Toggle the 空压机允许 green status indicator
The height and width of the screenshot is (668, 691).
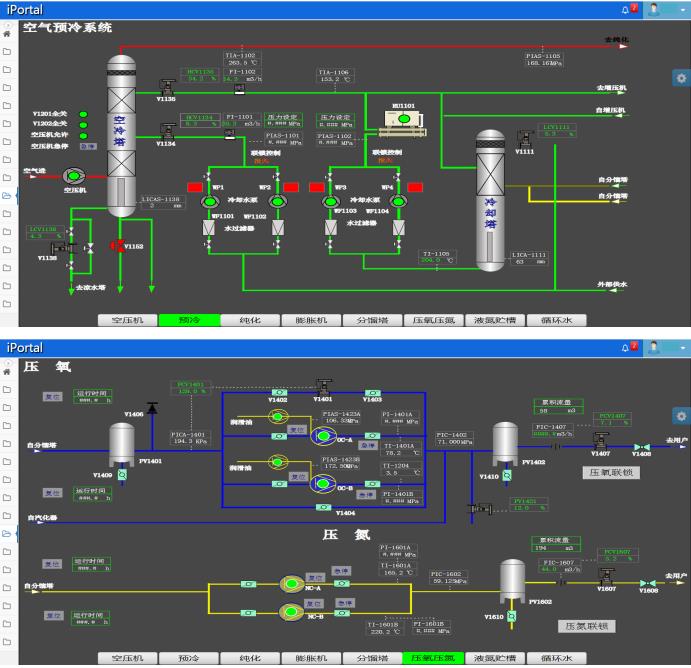84,135
